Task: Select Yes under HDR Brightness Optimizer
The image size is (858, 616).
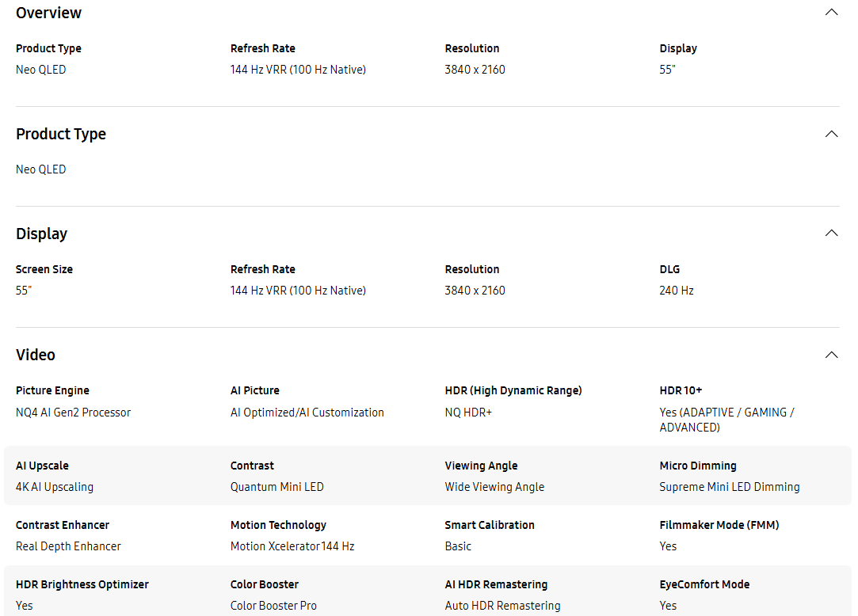Action: [24, 606]
